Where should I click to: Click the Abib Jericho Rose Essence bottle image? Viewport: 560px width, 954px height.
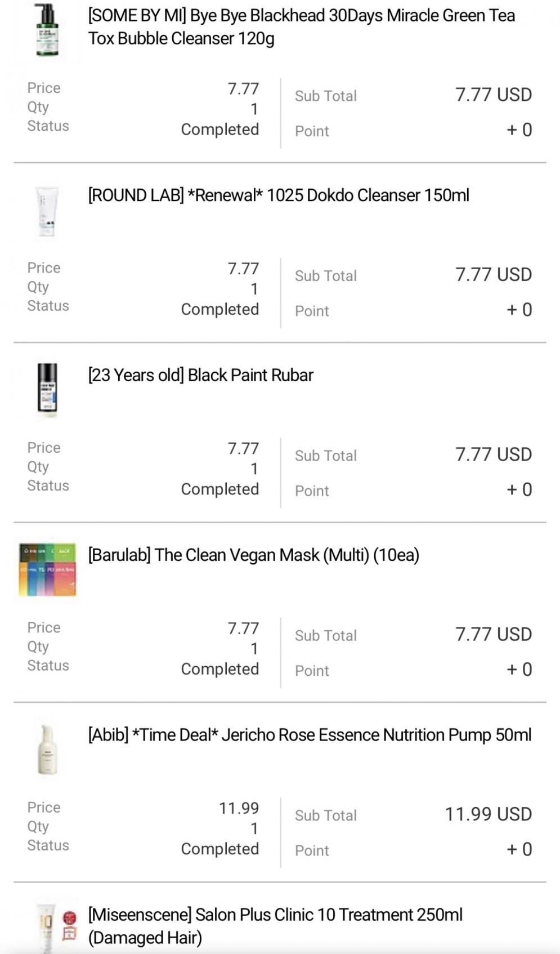click(x=47, y=750)
